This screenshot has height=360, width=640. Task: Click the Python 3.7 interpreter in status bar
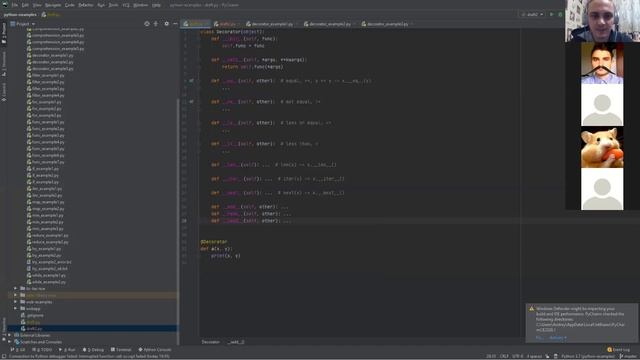pos(587,356)
